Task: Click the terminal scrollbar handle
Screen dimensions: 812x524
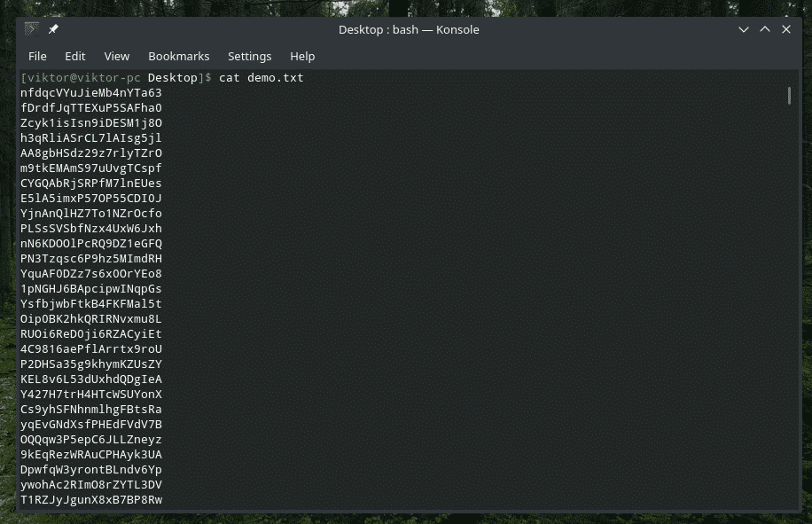Action: coord(789,95)
